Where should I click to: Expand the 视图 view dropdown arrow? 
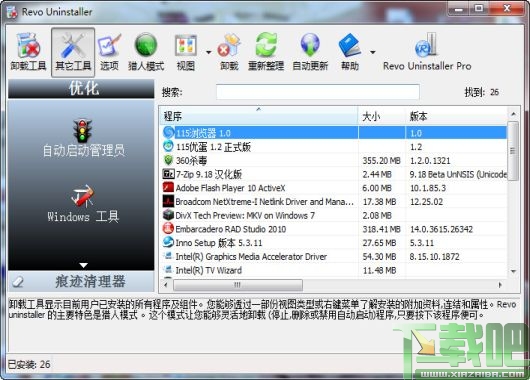tap(209, 52)
